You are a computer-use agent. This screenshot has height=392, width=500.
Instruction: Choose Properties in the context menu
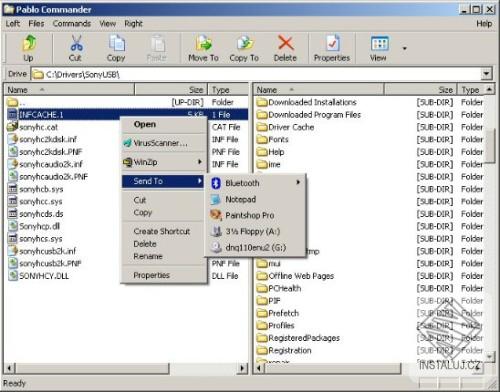(x=163, y=275)
